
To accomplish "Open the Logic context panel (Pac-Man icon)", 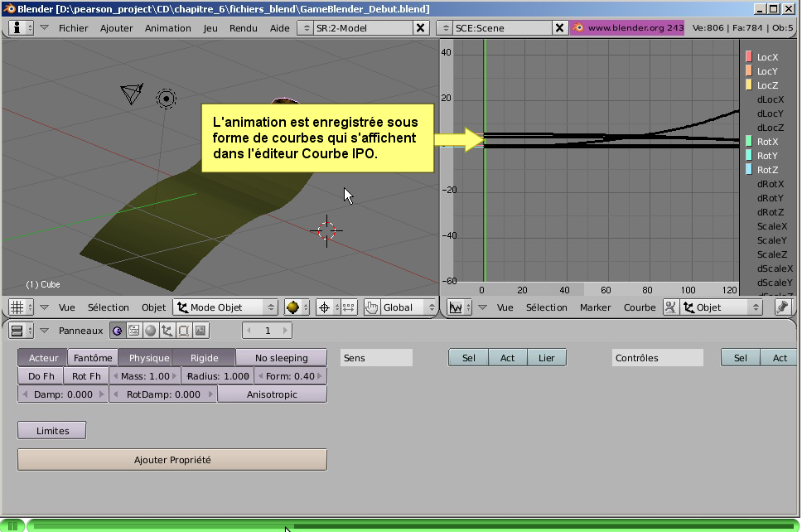I will tap(117, 331).
